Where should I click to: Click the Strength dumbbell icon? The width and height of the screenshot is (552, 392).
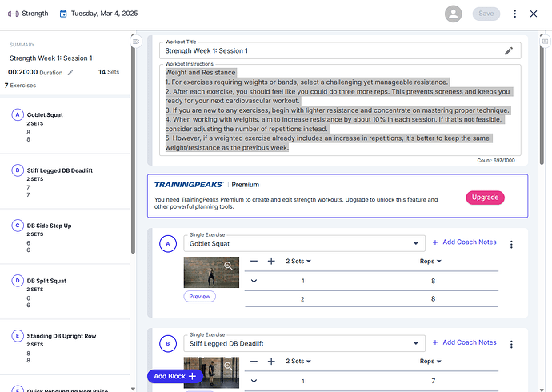tap(14, 14)
